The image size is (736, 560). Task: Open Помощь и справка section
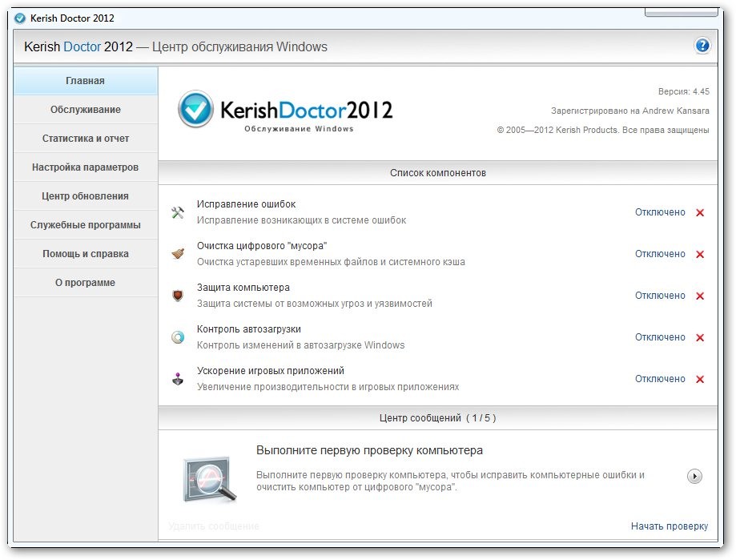(86, 254)
